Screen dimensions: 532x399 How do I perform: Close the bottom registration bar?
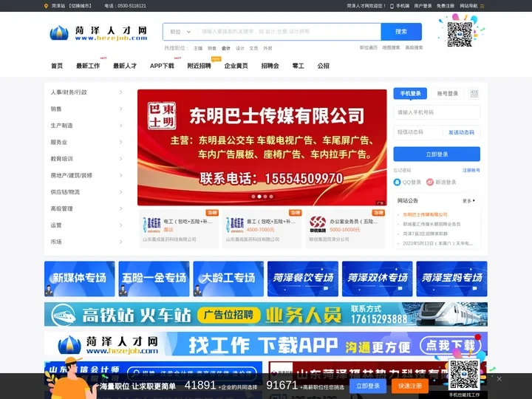pos(499,379)
